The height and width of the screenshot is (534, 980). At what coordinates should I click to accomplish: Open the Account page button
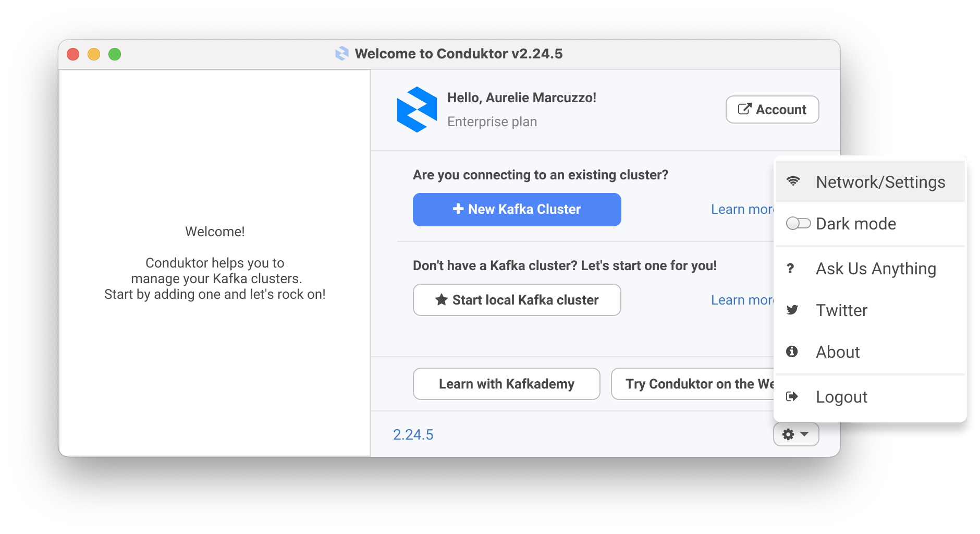tap(772, 110)
